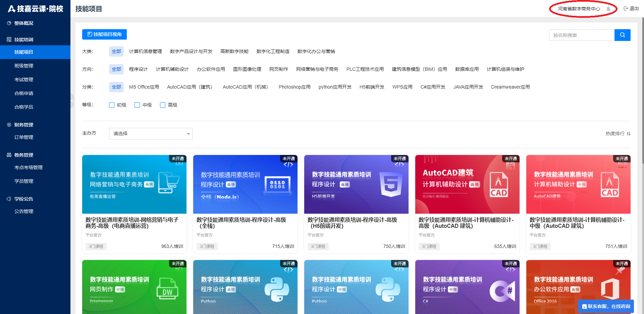Filter 分类 by Dreamweaver应用
This screenshot has height=314, width=644.
tap(511, 87)
